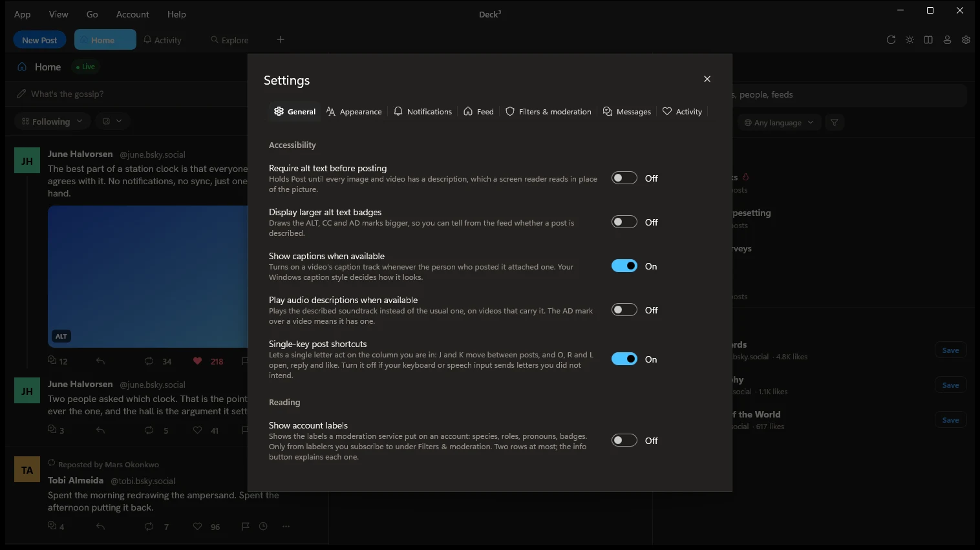Screen dimensions: 980x550
Task: Expand the Following feed dropdown
Action: [52, 121]
